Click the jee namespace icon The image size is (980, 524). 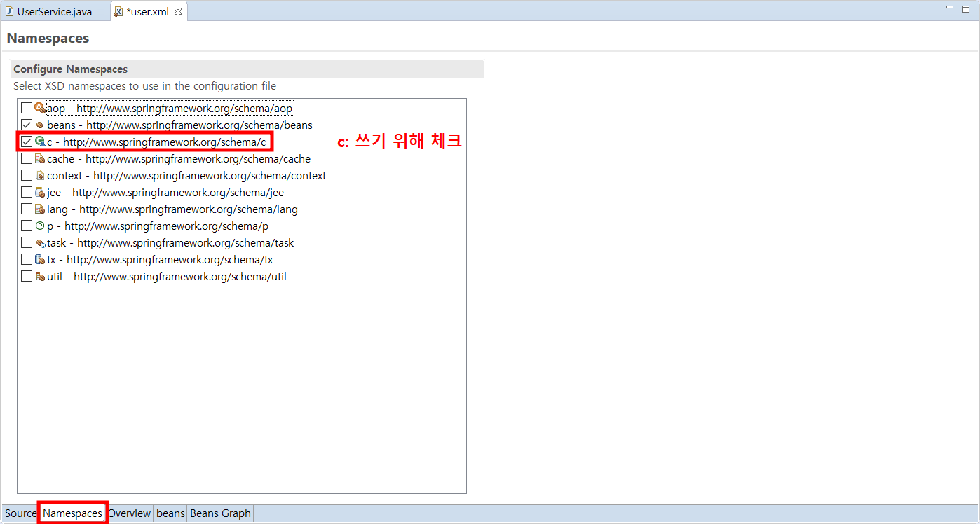click(x=40, y=193)
